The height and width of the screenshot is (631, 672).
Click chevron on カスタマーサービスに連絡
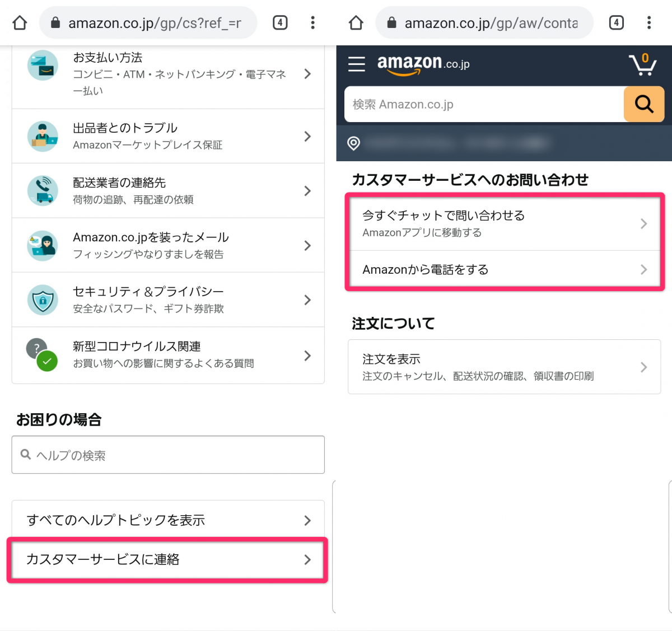pos(307,559)
